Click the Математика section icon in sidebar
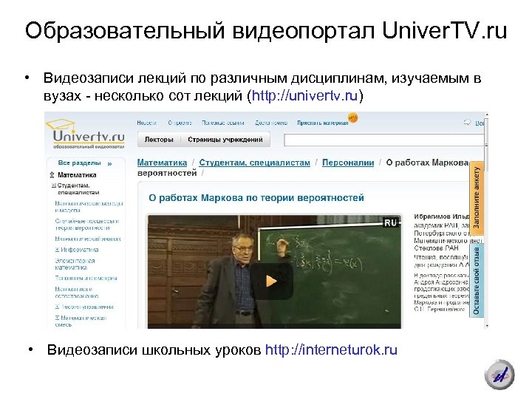 coord(52,175)
